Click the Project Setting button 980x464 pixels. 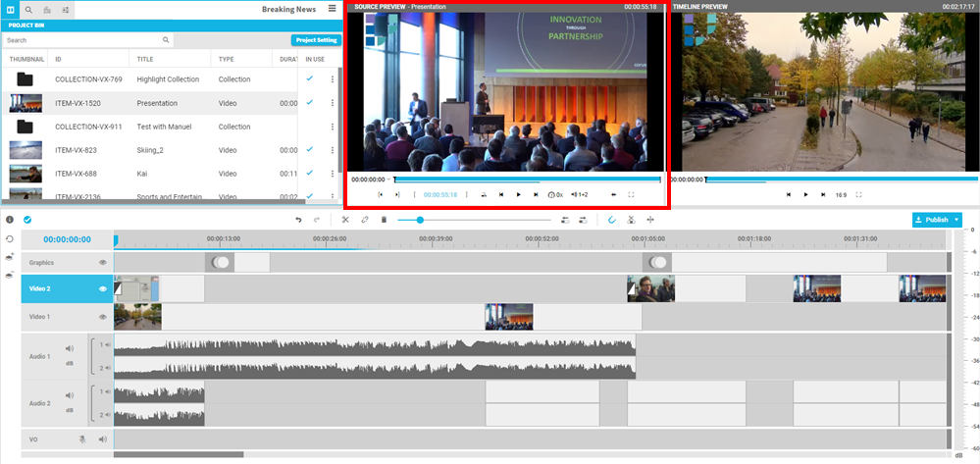click(x=315, y=40)
